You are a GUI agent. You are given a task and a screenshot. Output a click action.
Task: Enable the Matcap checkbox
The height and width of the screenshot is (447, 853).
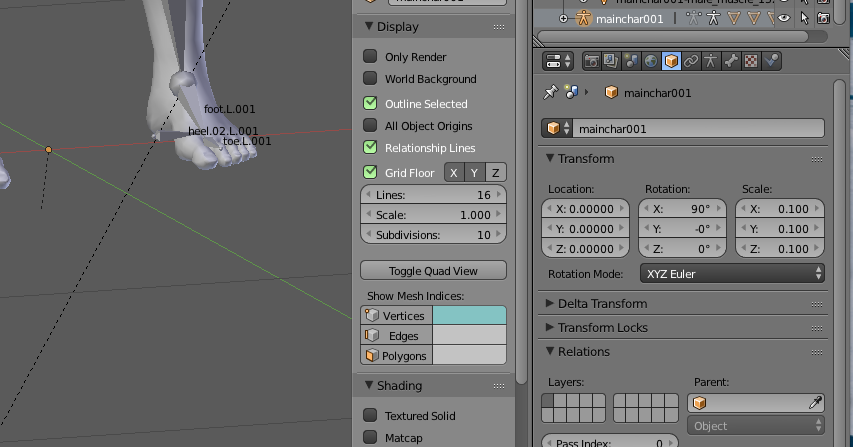(370, 437)
